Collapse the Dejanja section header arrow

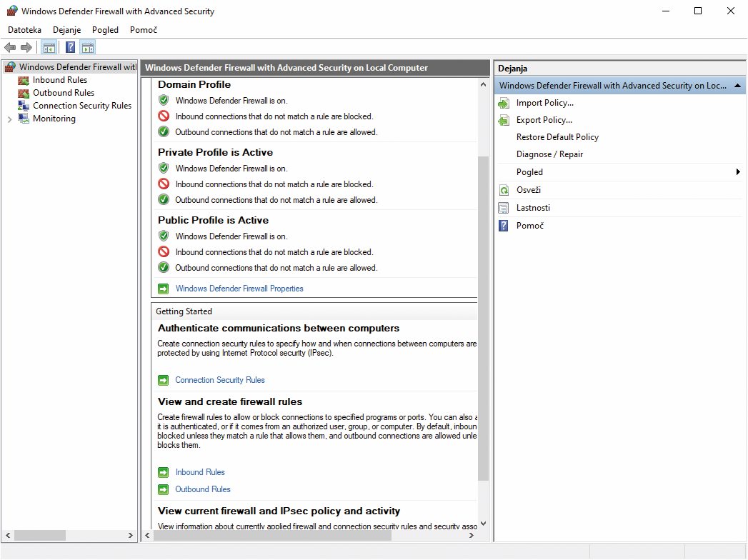pyautogui.click(x=737, y=86)
